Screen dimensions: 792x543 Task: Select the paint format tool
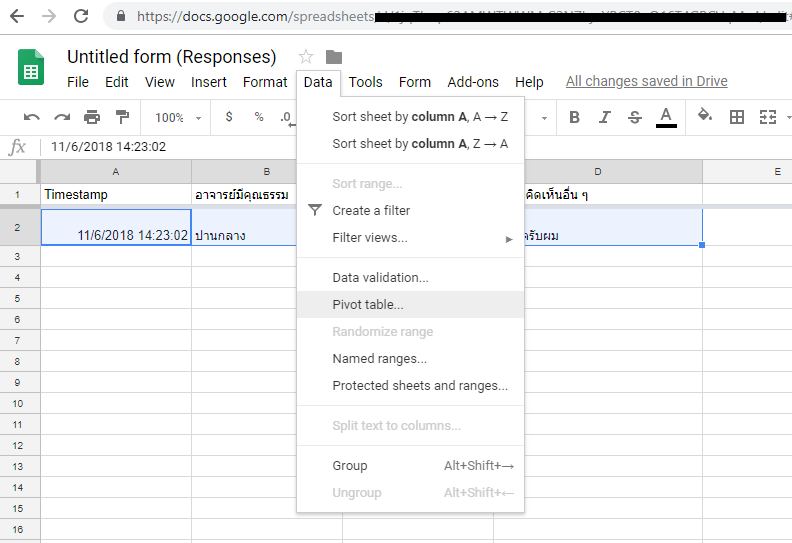coord(122,118)
